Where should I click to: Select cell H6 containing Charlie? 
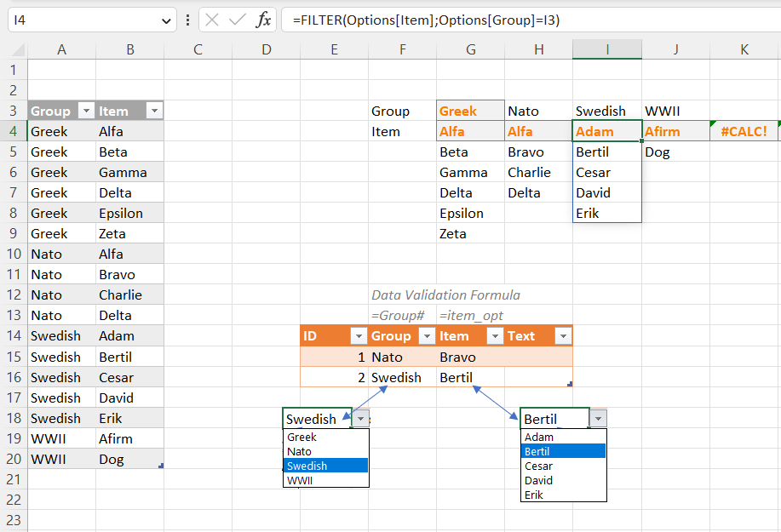539,172
